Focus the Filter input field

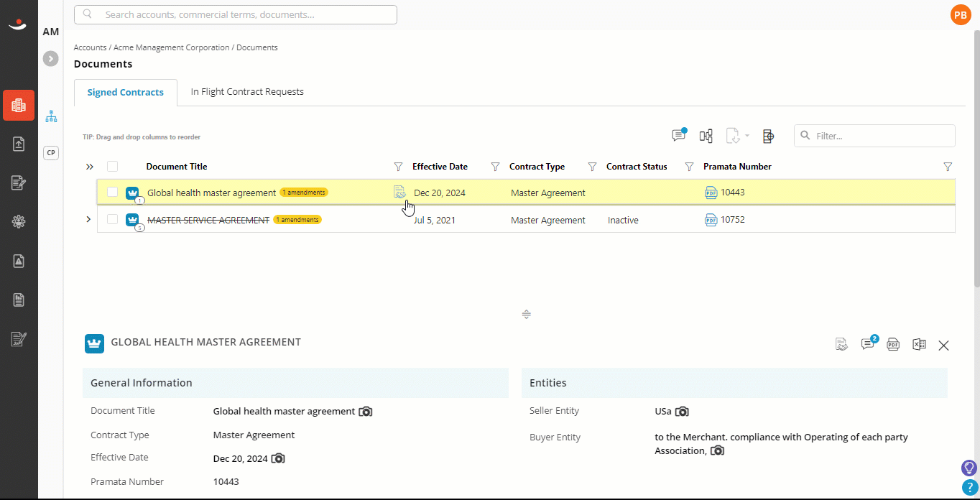coord(874,135)
